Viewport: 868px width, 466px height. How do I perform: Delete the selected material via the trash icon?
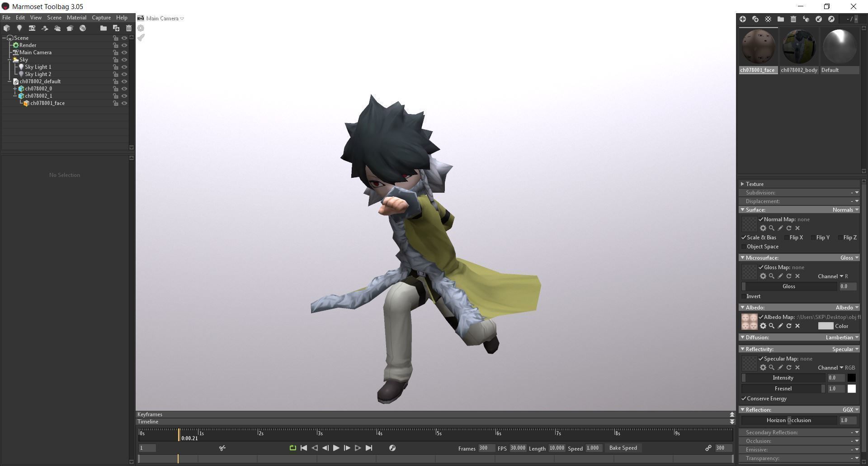793,19
